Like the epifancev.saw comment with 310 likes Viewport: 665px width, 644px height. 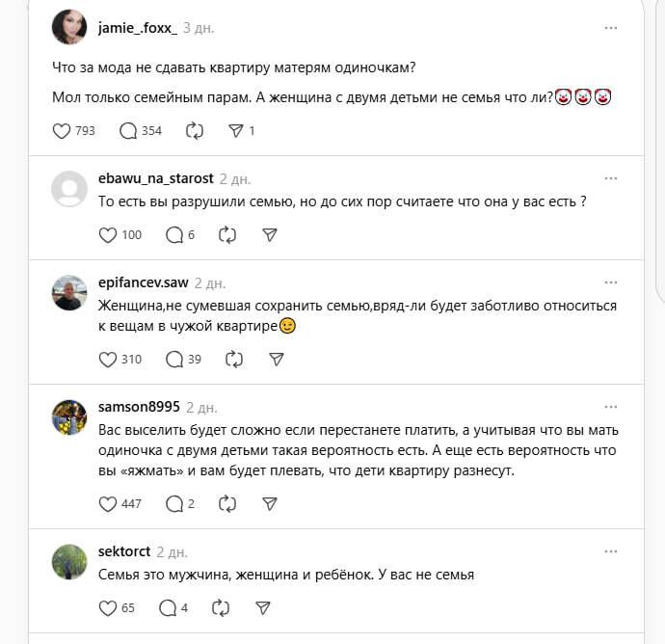tap(108, 359)
